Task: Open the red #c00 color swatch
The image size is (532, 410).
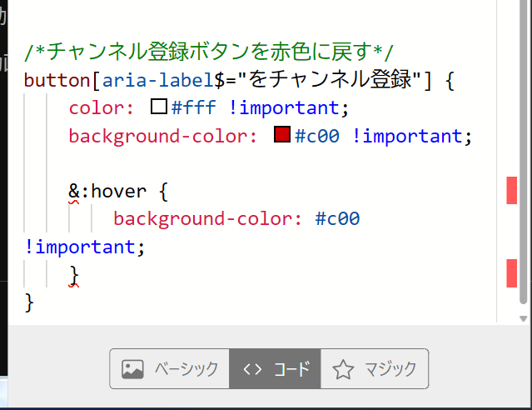Action: click(x=281, y=134)
